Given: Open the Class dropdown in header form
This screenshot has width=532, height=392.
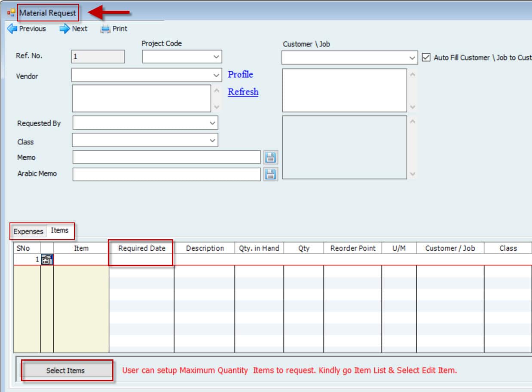Looking at the screenshot, I should coord(212,140).
